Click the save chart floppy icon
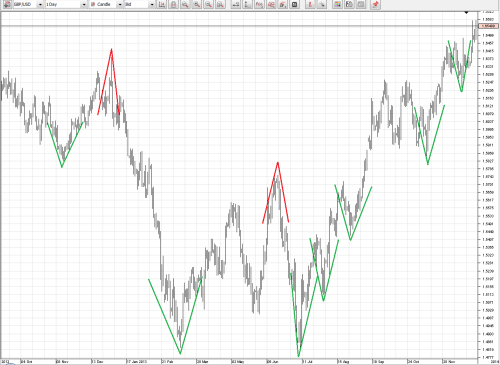Viewport: 500px width, 365px height. [349, 4]
